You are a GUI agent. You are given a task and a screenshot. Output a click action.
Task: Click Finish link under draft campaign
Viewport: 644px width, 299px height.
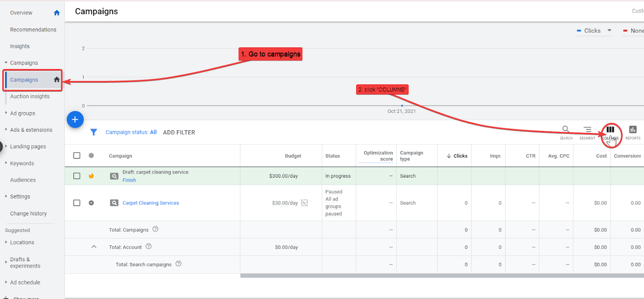[129, 180]
